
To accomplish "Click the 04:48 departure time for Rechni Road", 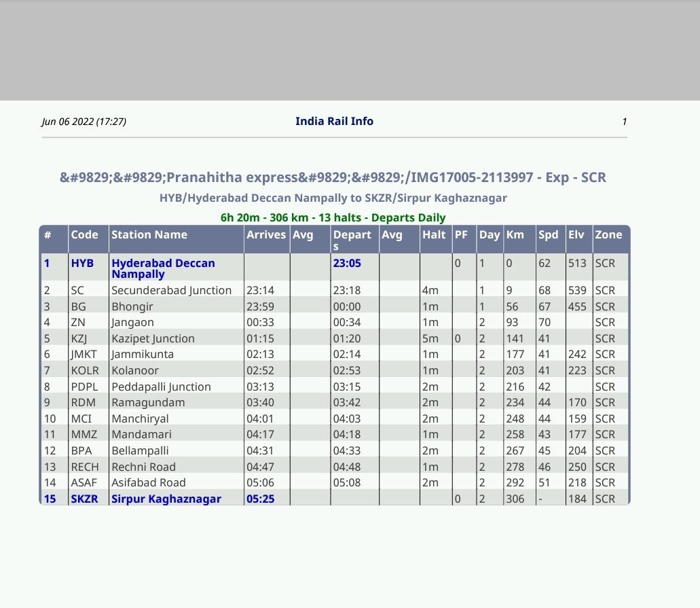I will [x=347, y=467].
